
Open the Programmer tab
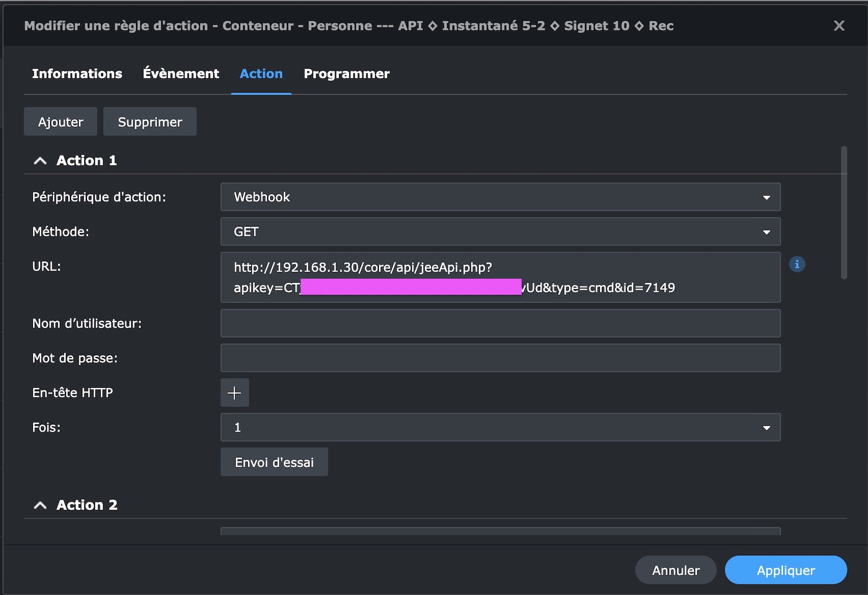[346, 74]
